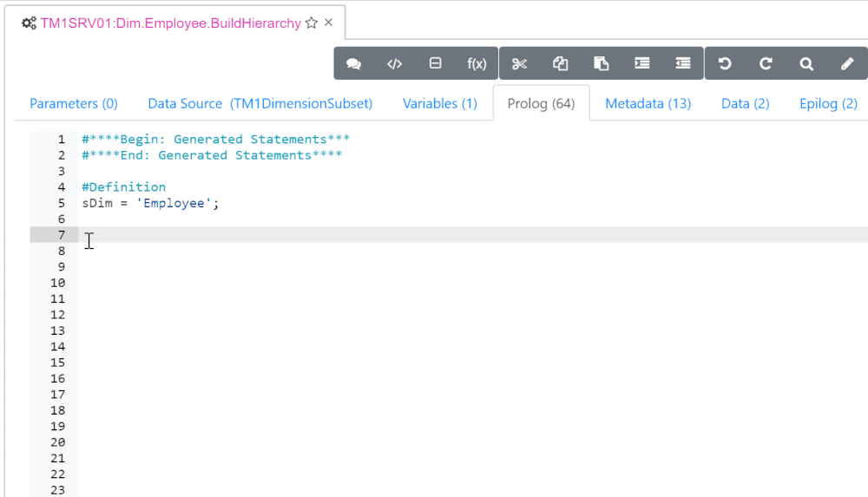Click the comment speech bubbles icon
868x497 pixels.
354,63
